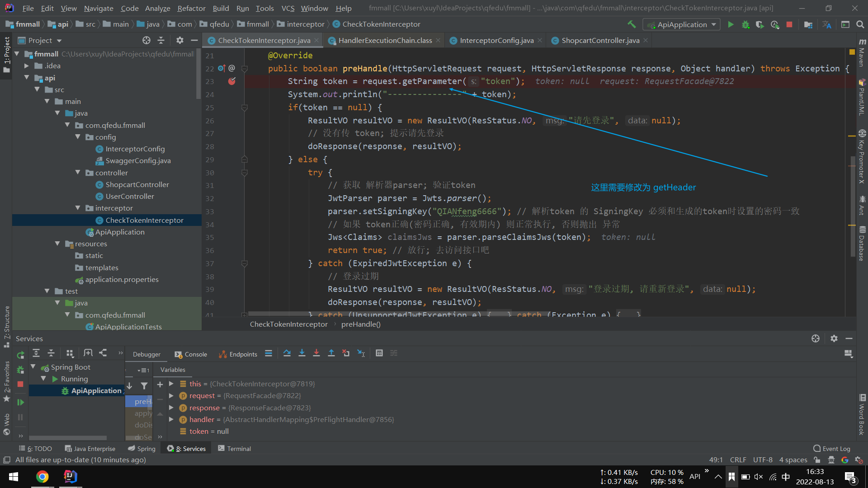The image size is (868, 488).
Task: Collapse the resources folder
Action: pyautogui.click(x=57, y=244)
